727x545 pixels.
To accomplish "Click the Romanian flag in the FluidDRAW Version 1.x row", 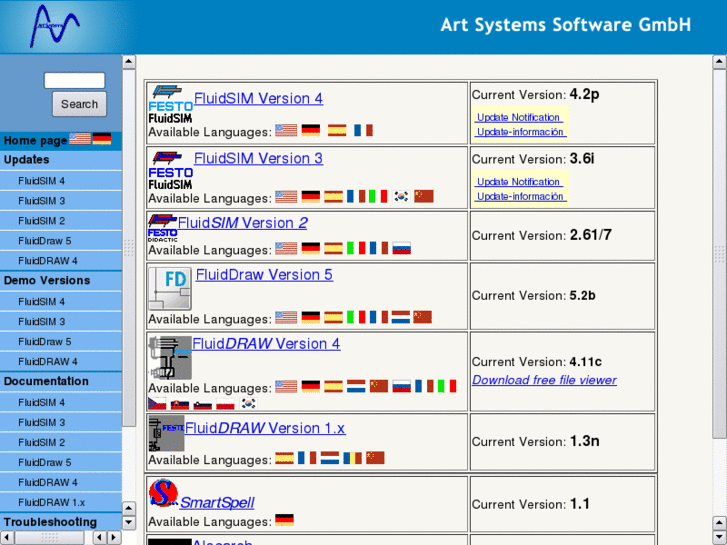I will 352,458.
